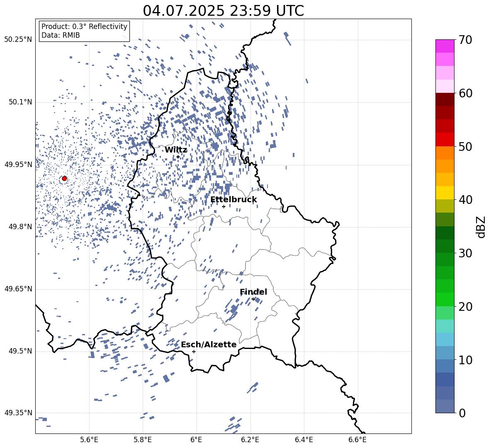Click the 50 colorbar tick label
The width and height of the screenshot is (491, 448).
465,147
